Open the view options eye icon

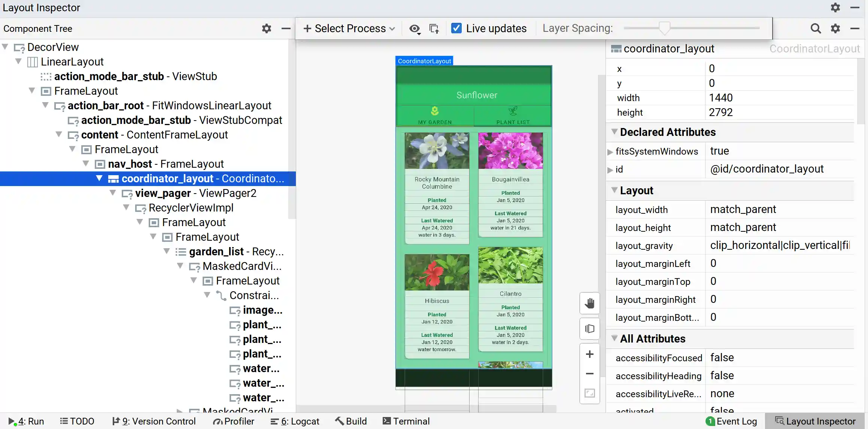click(415, 28)
